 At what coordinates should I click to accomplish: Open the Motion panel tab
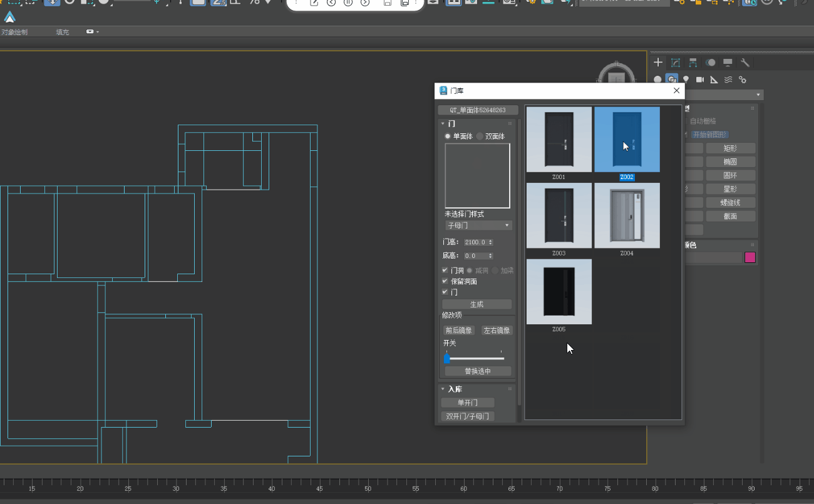coord(711,63)
